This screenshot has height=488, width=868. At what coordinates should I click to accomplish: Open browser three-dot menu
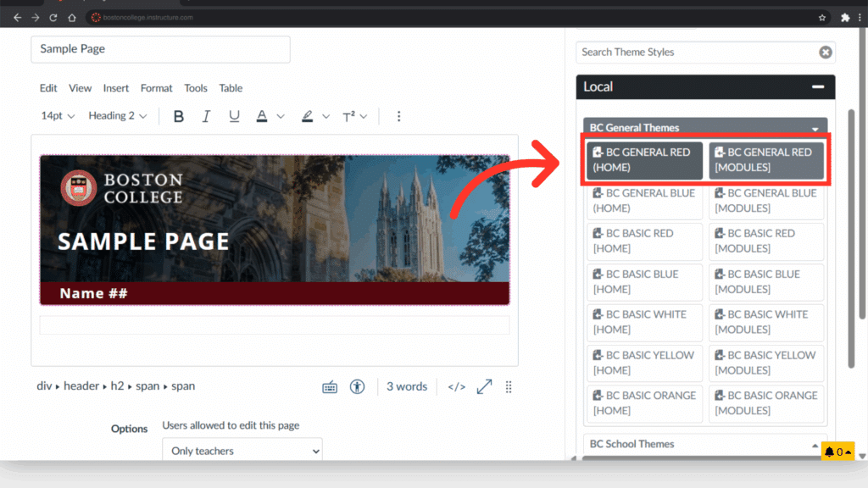[860, 18]
